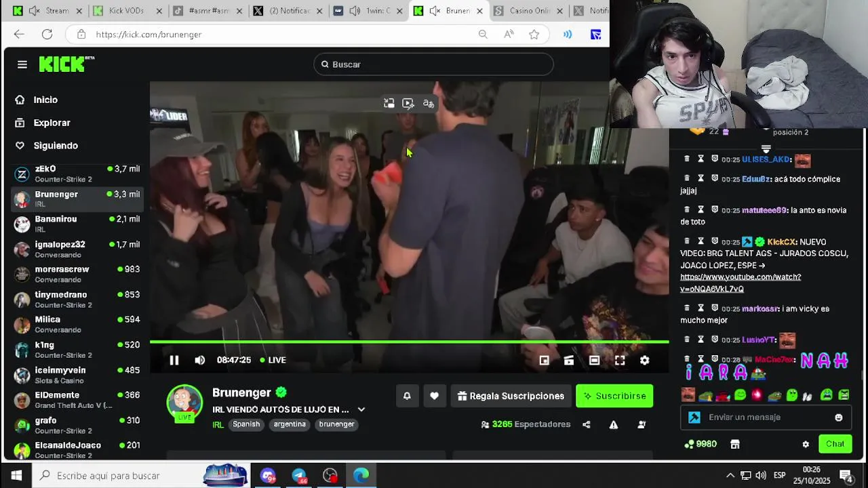Go to Inicio in sidebar
Viewport: 868px width, 488px height.
45,100
